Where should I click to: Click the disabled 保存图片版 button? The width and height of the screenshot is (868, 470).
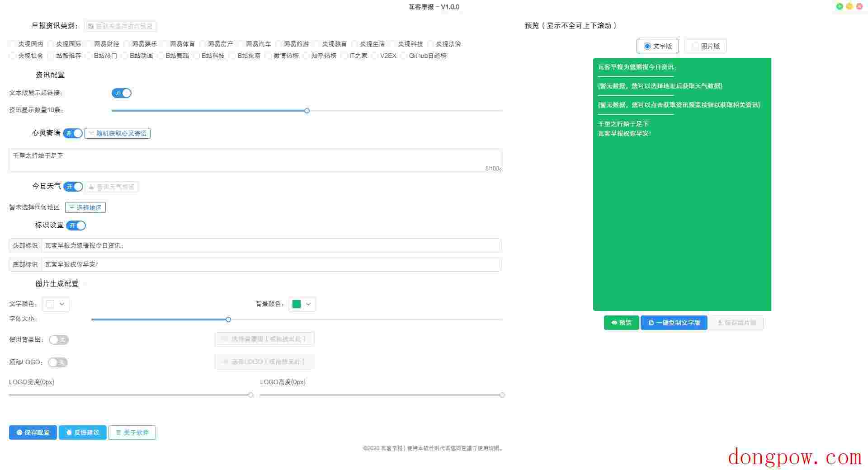pos(736,323)
